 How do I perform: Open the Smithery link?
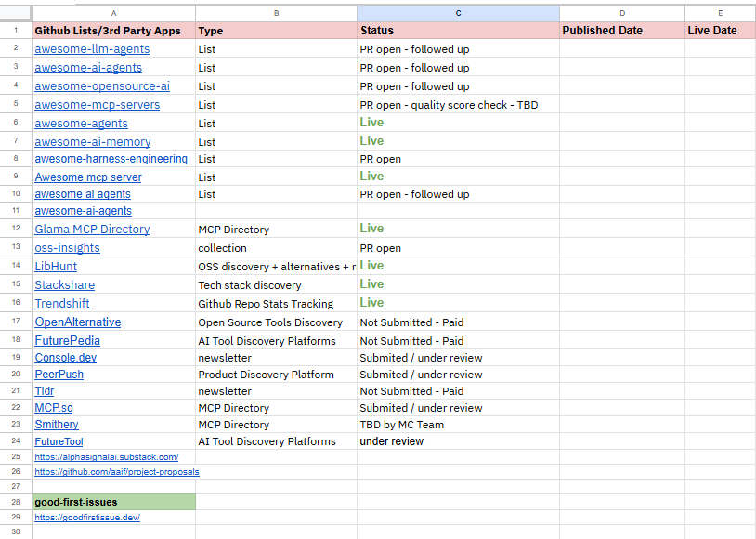[57, 425]
